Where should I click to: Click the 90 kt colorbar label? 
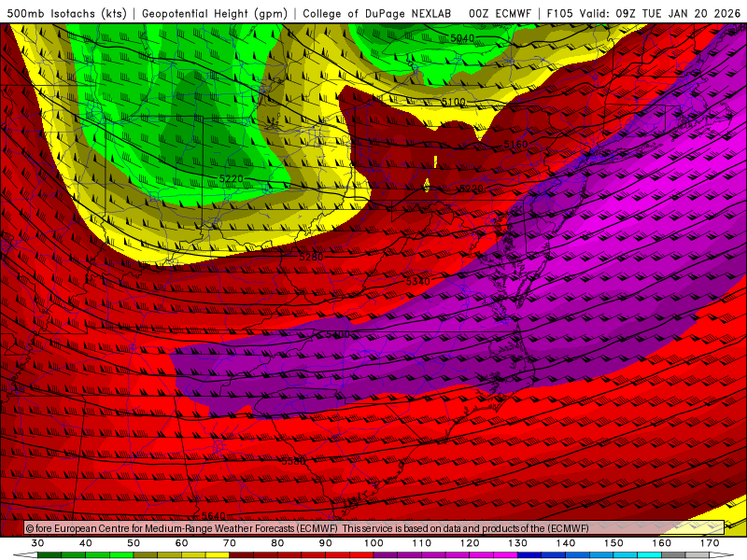[x=326, y=543]
